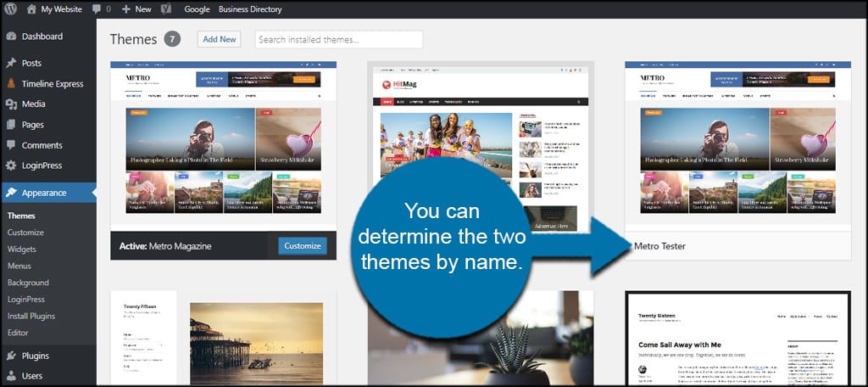
Task: Open the Dashboard menu item
Action: coord(42,36)
